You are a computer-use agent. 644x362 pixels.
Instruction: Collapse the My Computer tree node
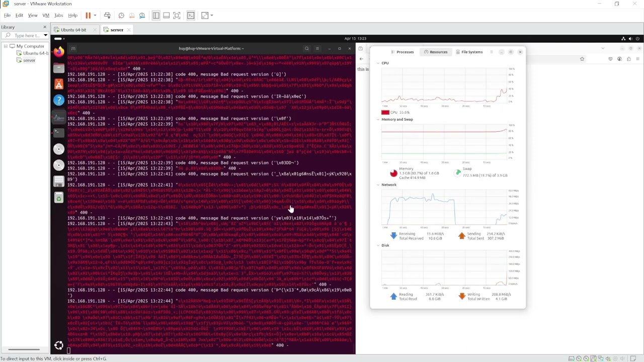tap(6, 46)
